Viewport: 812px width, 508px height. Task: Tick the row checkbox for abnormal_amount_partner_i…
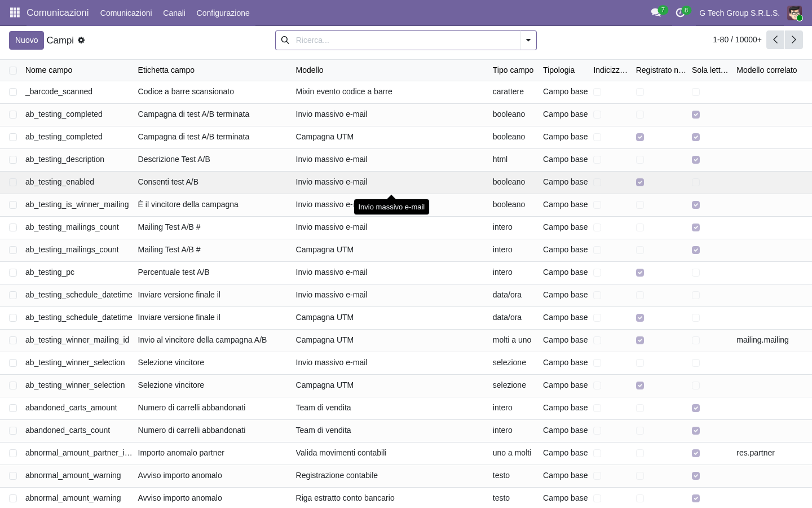[13, 453]
